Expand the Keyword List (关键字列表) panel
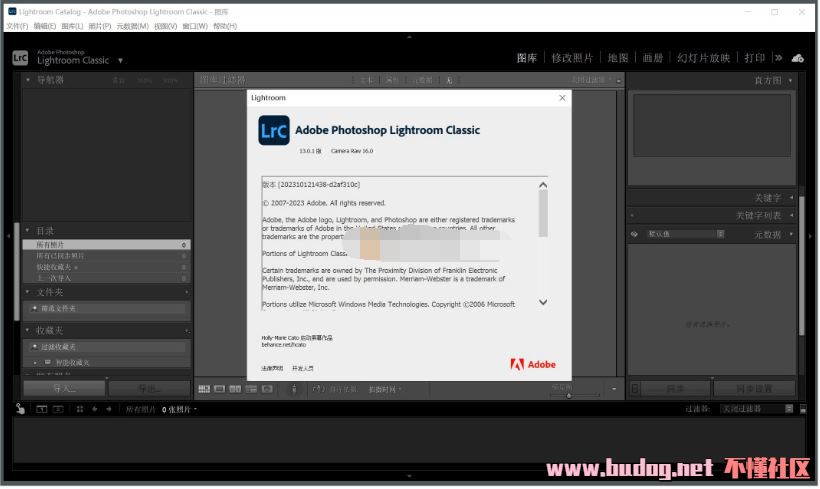 coord(792,216)
